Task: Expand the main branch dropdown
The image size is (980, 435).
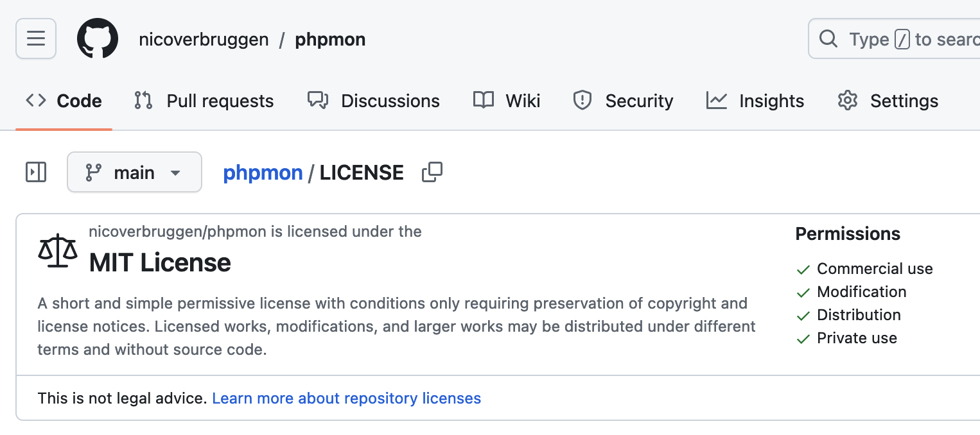Action: pos(134,172)
